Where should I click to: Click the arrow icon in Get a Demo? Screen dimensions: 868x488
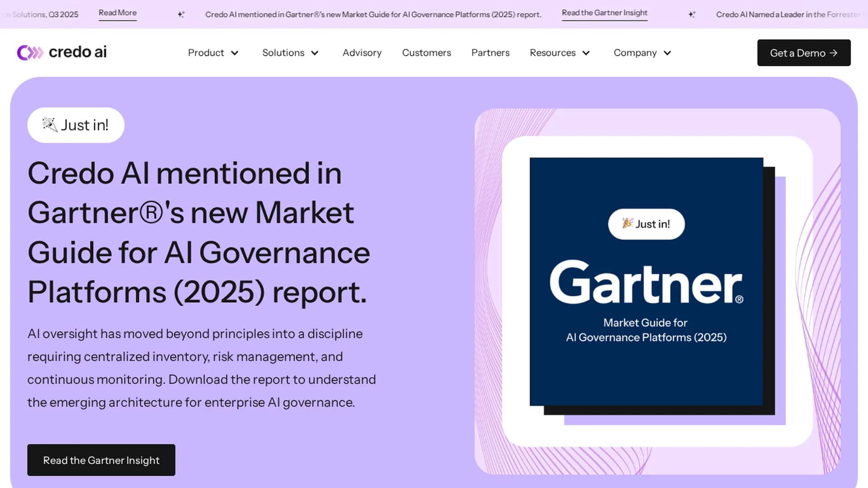(834, 53)
